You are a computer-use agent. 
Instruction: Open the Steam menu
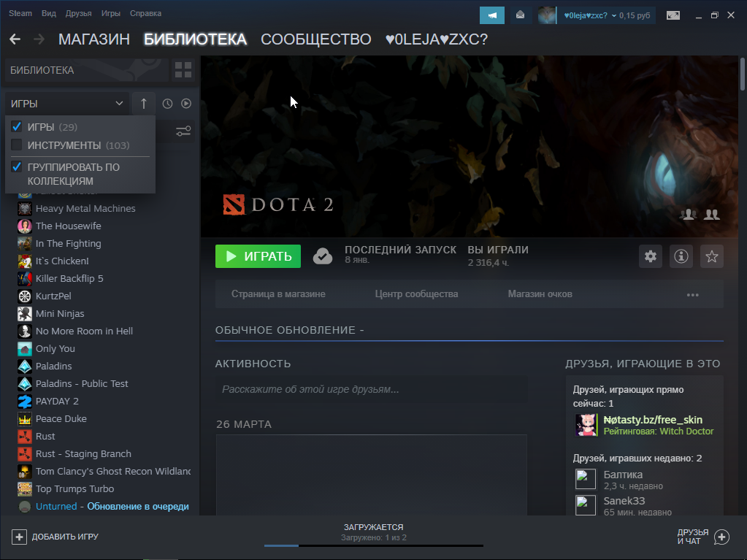[20, 13]
